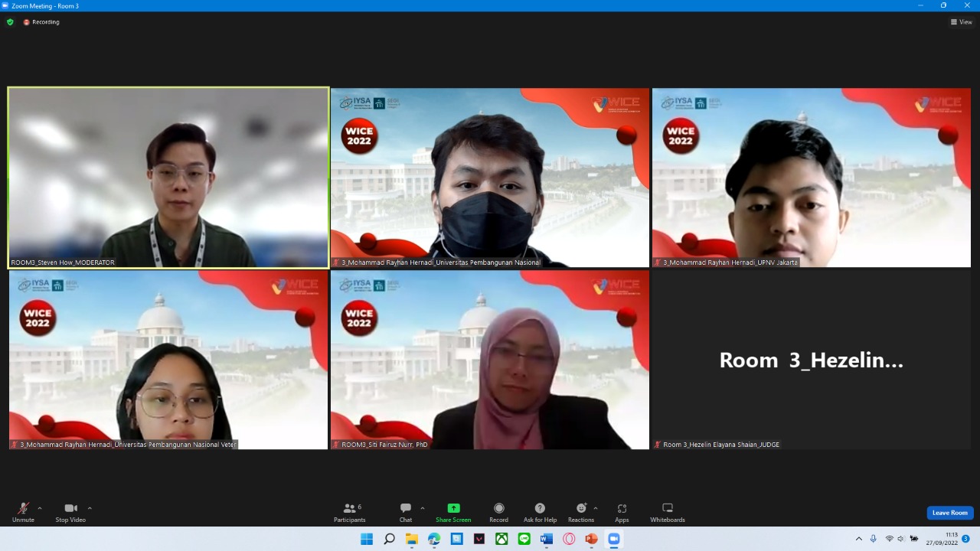980x551 pixels.
Task: Expand the arrow next to Reactions
Action: 596,508
